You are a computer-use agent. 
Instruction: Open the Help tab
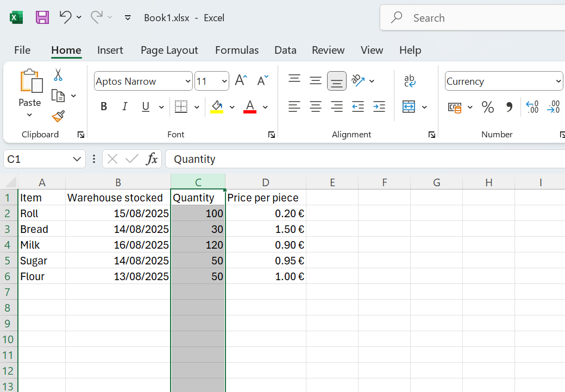click(410, 50)
